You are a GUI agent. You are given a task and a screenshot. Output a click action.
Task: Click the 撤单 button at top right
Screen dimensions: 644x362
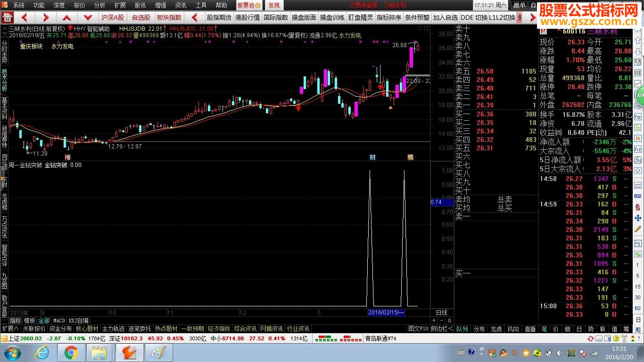[x=519, y=5]
